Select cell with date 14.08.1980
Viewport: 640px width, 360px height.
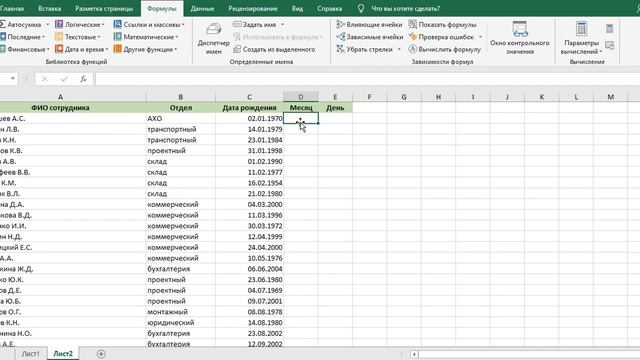(x=249, y=322)
